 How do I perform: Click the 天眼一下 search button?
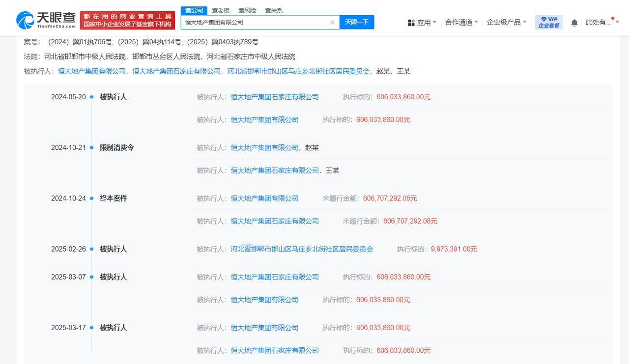(357, 22)
